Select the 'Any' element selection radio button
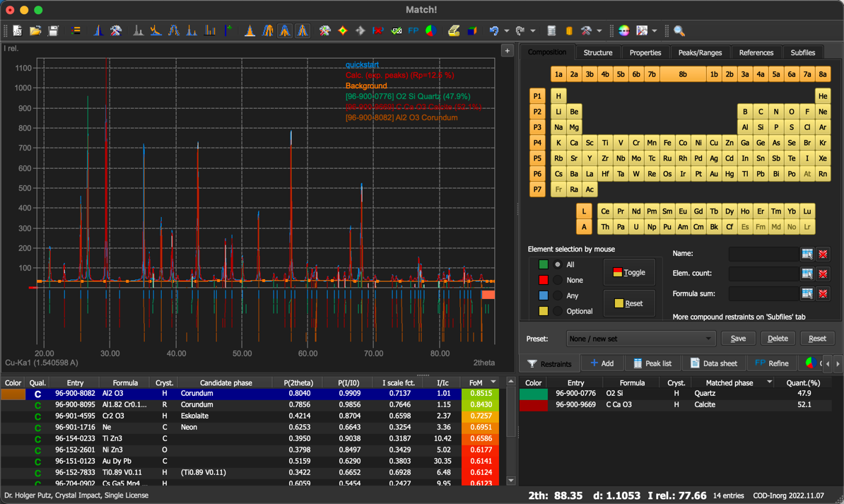The width and height of the screenshot is (844, 504). tap(558, 295)
